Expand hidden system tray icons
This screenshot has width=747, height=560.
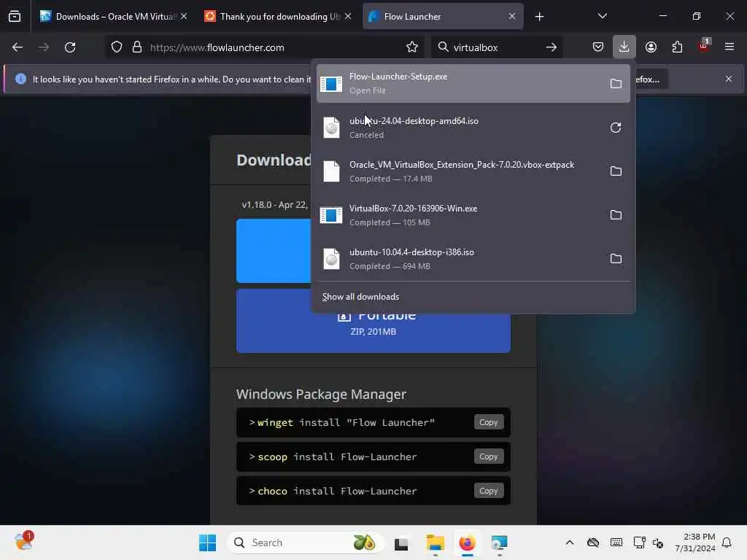[569, 542]
